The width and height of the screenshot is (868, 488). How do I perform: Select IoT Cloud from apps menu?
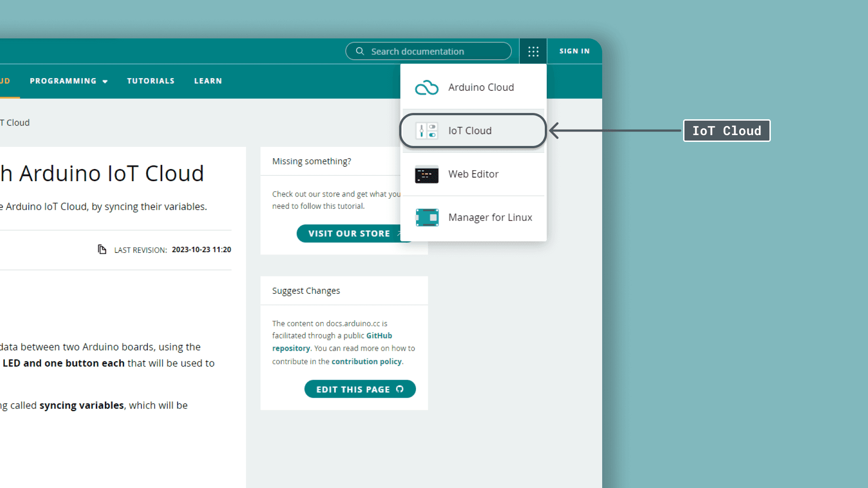(x=470, y=131)
